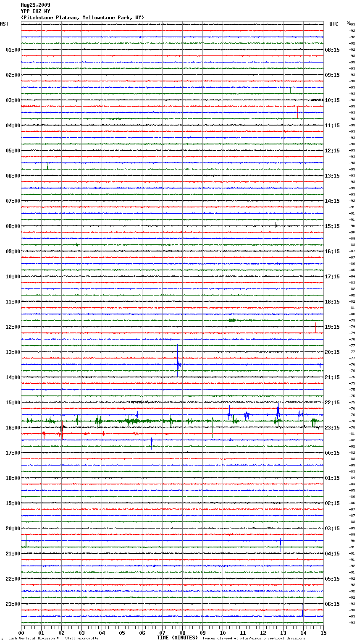Select the 13:00 MST time label

pyautogui.click(x=13, y=352)
